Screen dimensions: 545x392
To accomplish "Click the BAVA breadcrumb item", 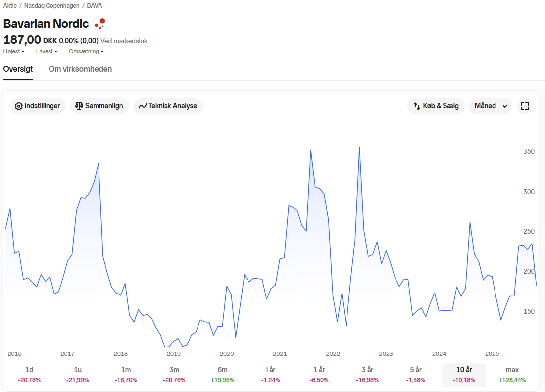I will point(95,6).
